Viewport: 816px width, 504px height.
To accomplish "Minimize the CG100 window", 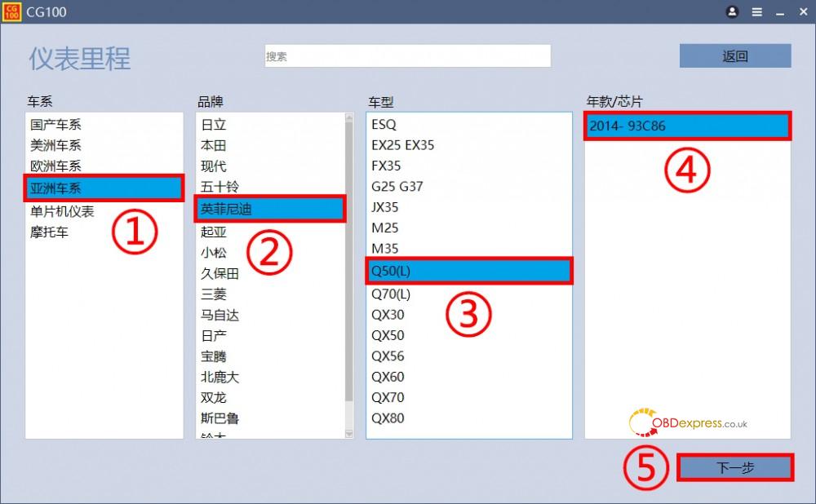I will [780, 12].
